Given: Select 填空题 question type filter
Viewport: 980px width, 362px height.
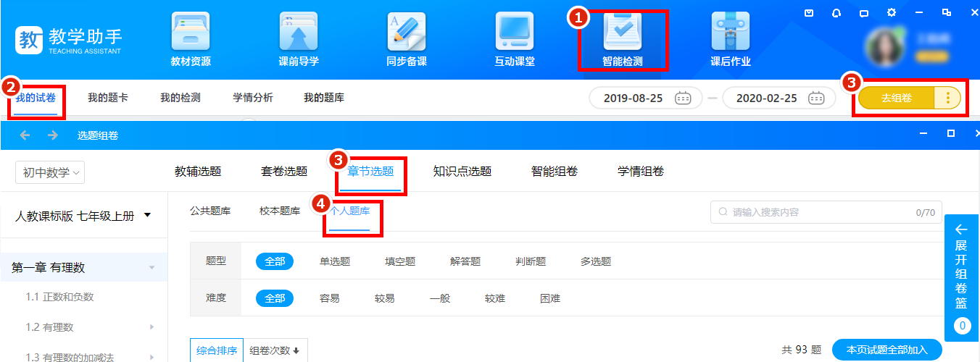Looking at the screenshot, I should (400, 261).
